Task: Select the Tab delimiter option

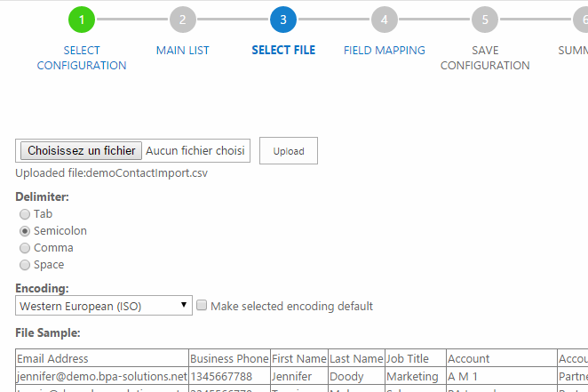Action: click(x=25, y=214)
